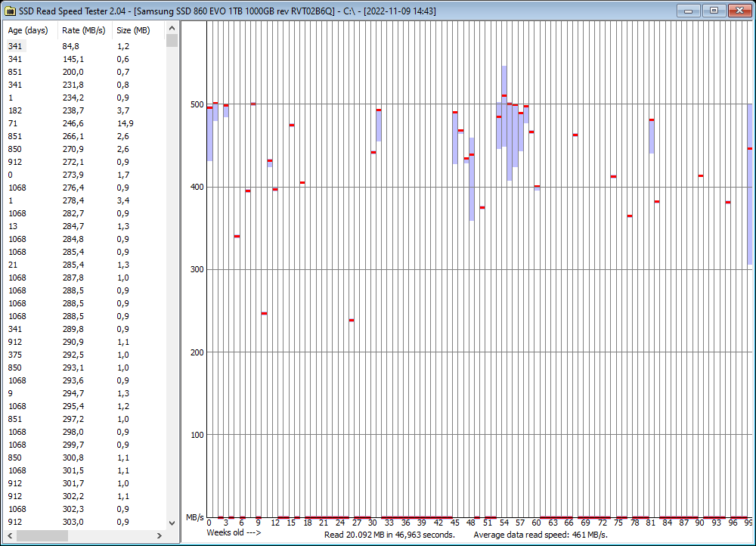Select the row with rate 301,7
Viewport: 756px width, 546px height.
[x=85, y=483]
